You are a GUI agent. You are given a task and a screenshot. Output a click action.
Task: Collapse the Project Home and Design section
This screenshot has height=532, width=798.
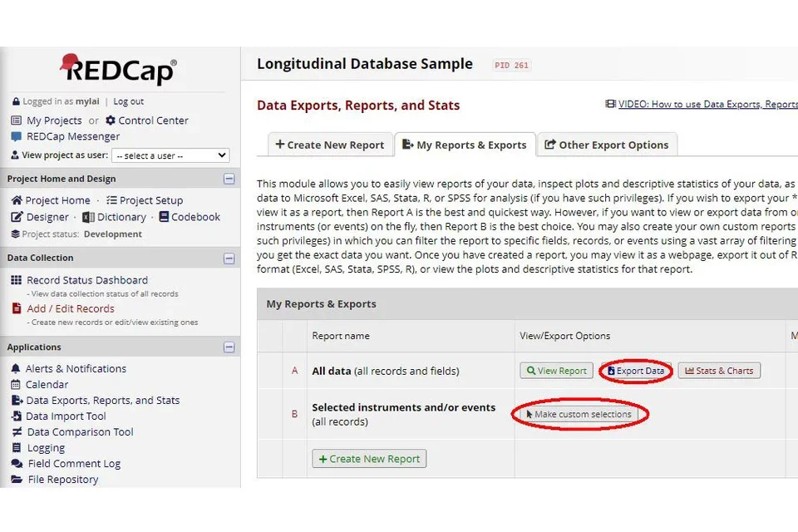coord(229,179)
